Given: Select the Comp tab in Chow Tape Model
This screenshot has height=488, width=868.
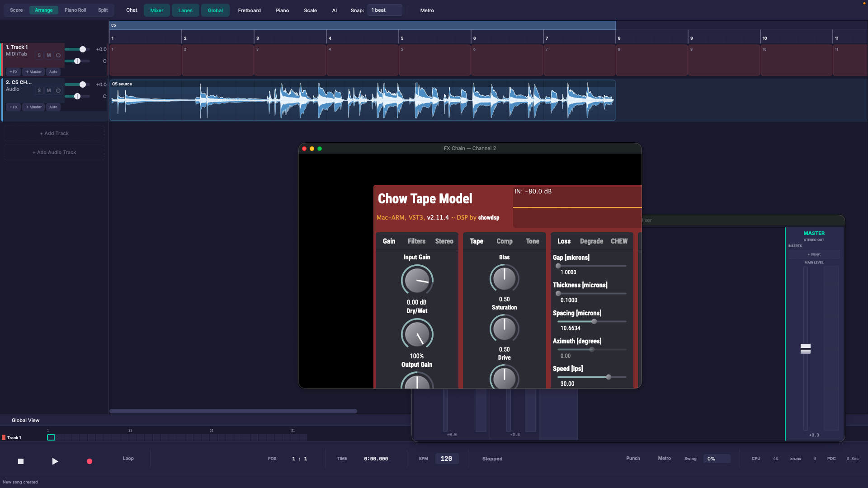Looking at the screenshot, I should 505,241.
